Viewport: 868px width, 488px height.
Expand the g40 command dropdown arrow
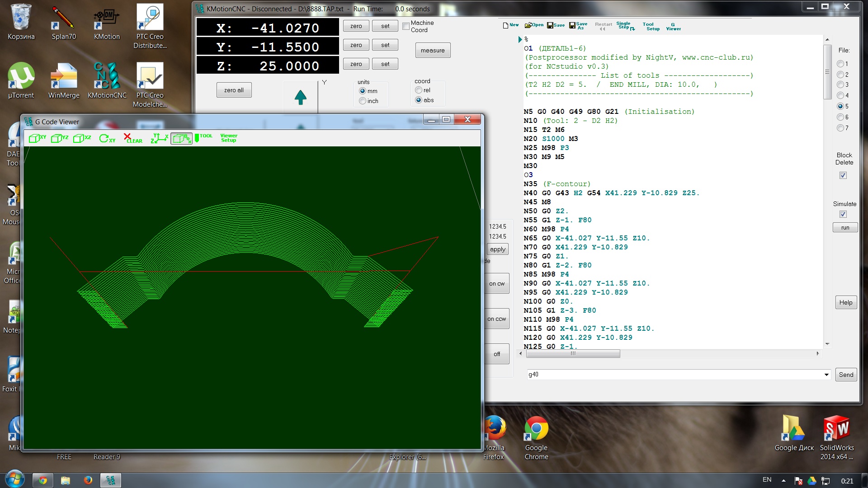(x=826, y=375)
